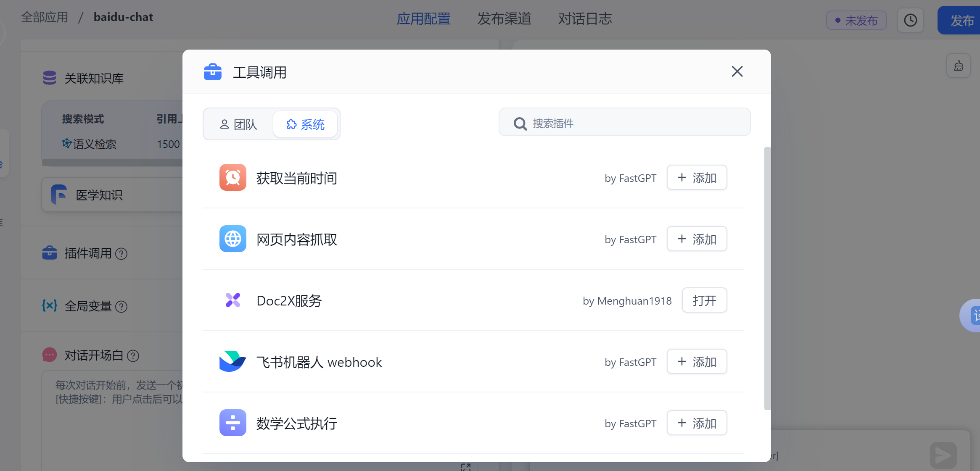Add the 获取当前时间 tool
The width and height of the screenshot is (980, 471).
[x=697, y=178]
